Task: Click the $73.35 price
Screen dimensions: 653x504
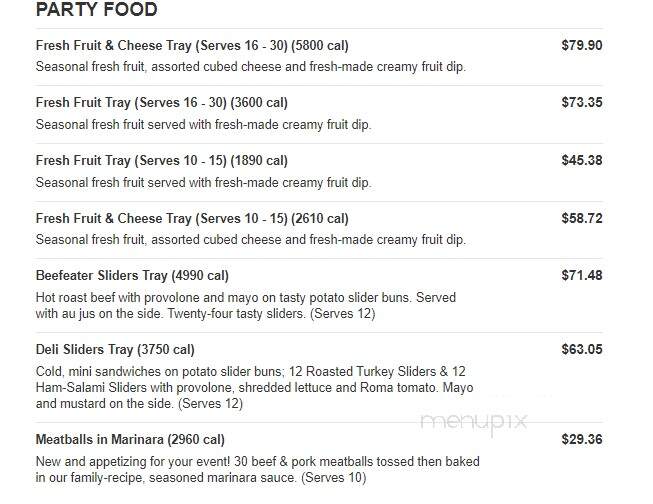Action: (581, 102)
